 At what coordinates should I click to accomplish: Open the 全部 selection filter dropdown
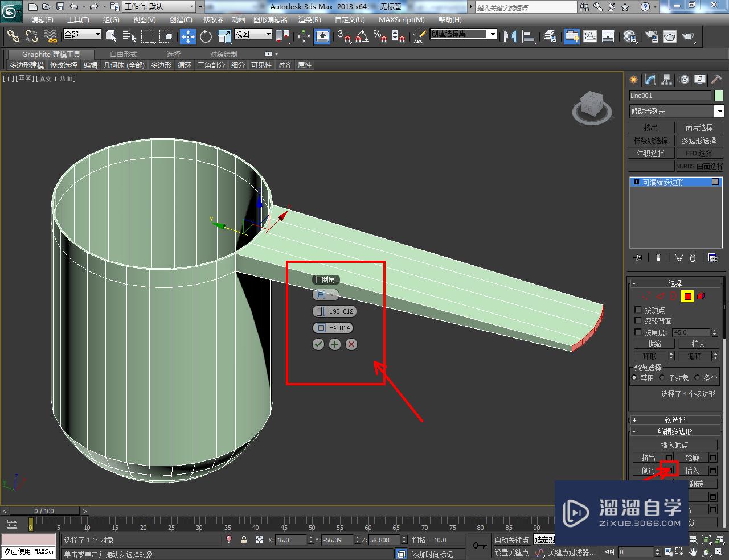97,34
